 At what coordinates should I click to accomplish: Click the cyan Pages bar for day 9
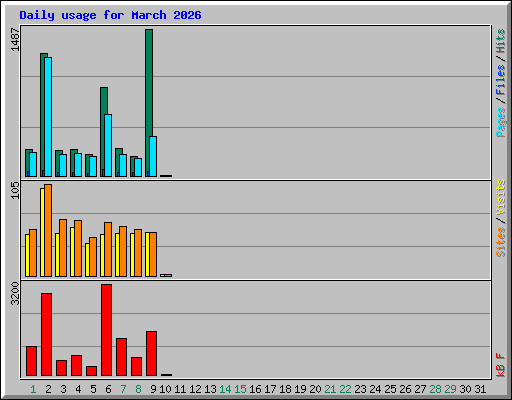pyautogui.click(x=153, y=156)
